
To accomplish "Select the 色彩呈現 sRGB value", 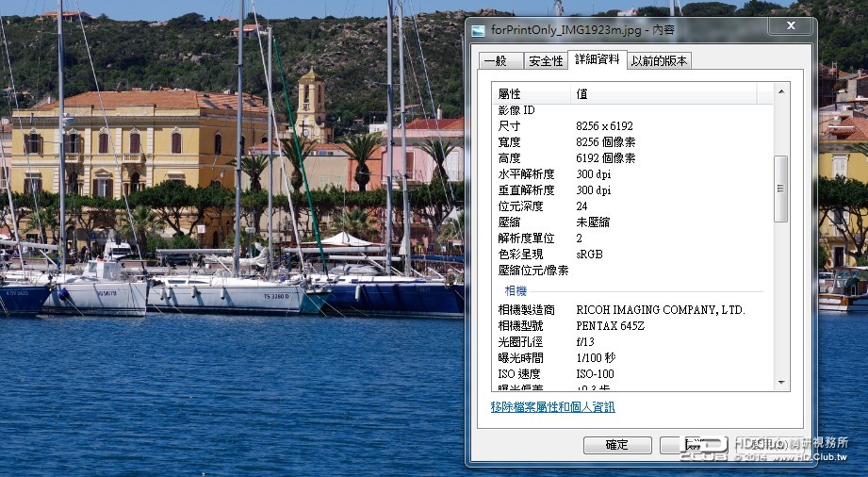I will (x=589, y=255).
